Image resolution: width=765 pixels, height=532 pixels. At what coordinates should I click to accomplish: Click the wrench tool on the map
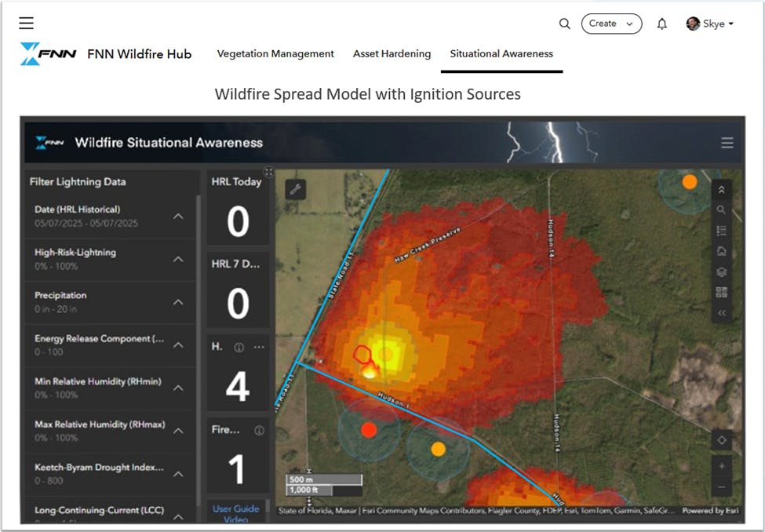click(x=295, y=189)
